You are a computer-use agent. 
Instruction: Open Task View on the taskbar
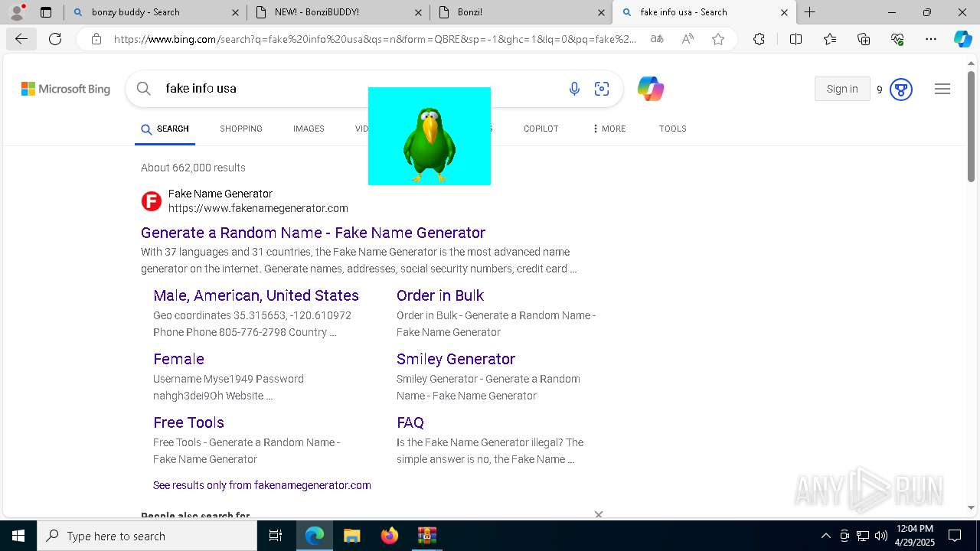(x=276, y=536)
